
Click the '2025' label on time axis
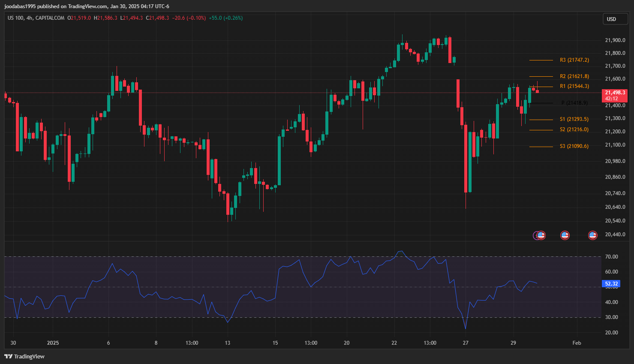[x=53, y=343]
